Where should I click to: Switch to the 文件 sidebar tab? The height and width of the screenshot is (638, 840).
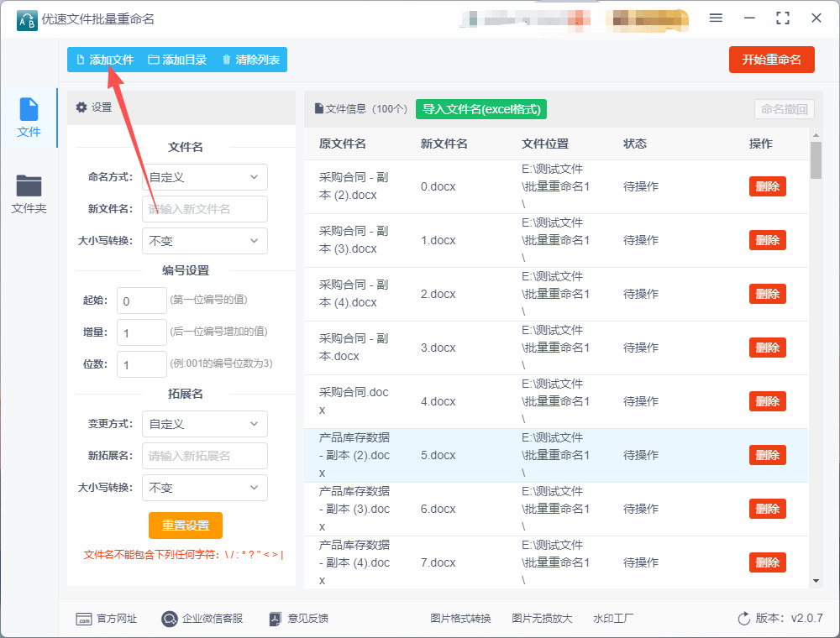(x=29, y=118)
